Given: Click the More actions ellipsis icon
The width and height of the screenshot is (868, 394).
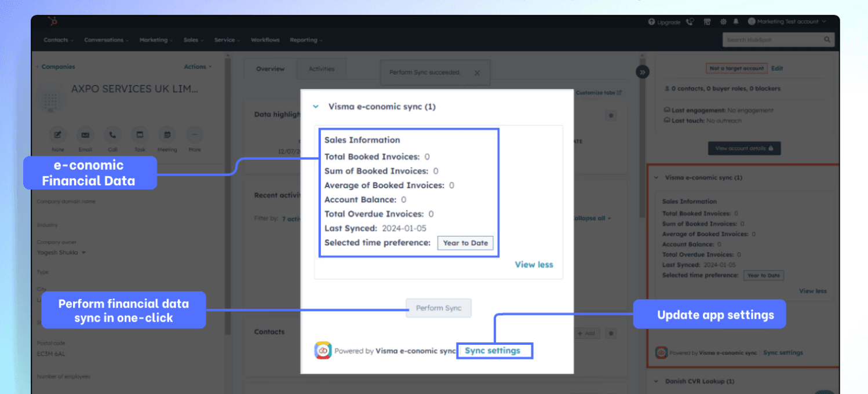Looking at the screenshot, I should click(x=195, y=135).
